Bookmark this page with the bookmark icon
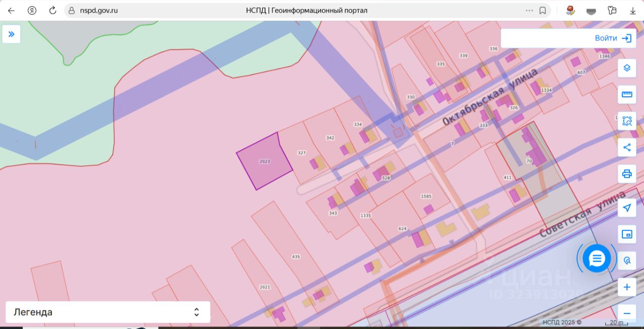This screenshot has width=644, height=329. coord(543,10)
